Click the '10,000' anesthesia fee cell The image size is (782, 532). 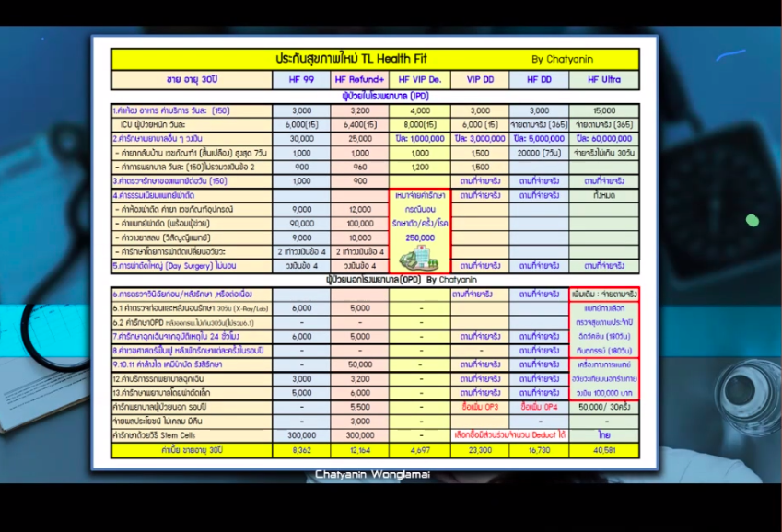359,237
